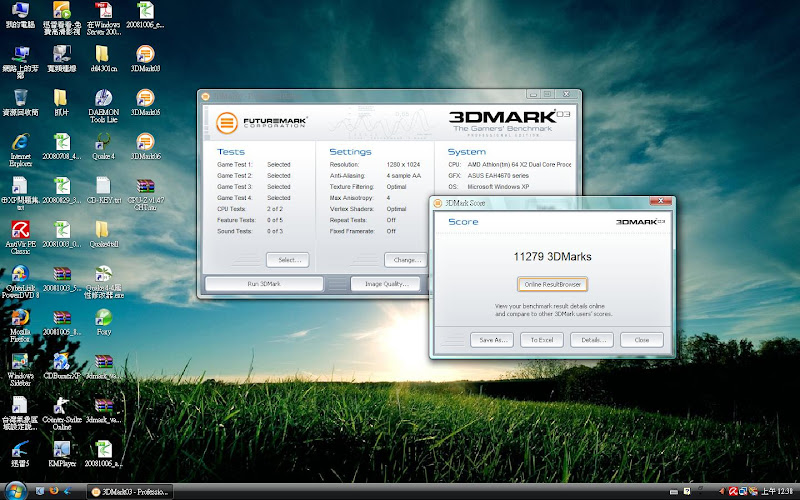Click the System section heading

click(466, 152)
